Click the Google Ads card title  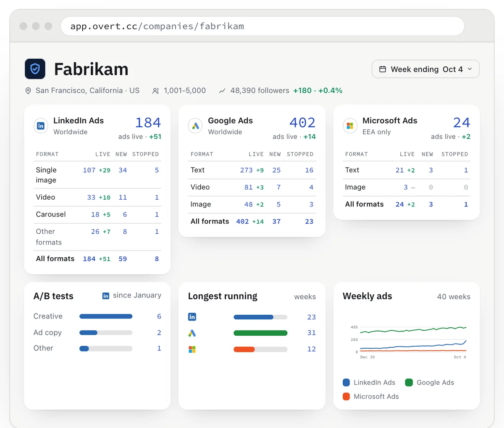point(230,120)
